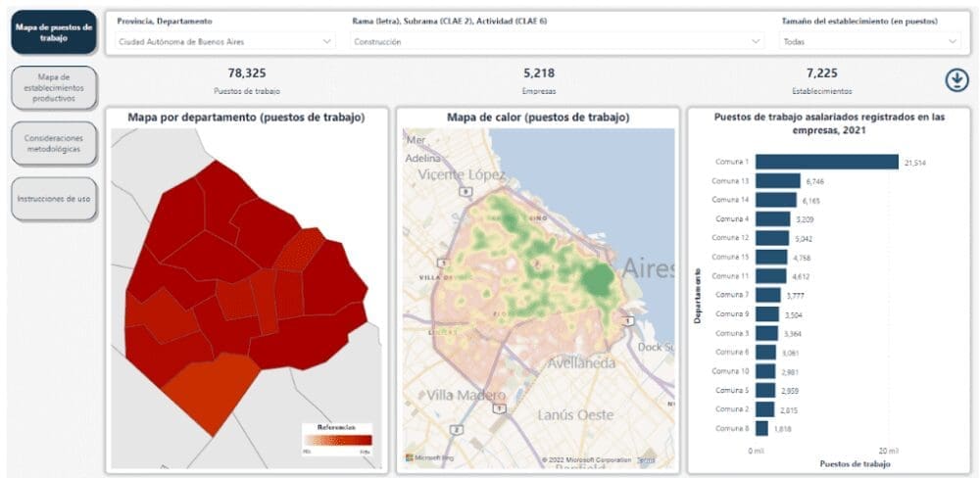Click the 7,225 Establecimientos card
Viewport: 980px width, 478px height.
(x=821, y=80)
